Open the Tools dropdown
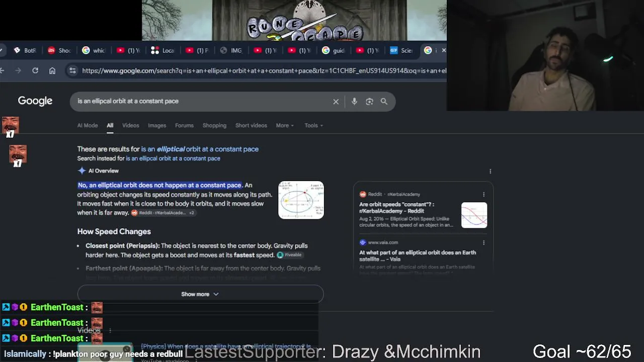Viewport: 644px width, 362px height. click(313, 126)
